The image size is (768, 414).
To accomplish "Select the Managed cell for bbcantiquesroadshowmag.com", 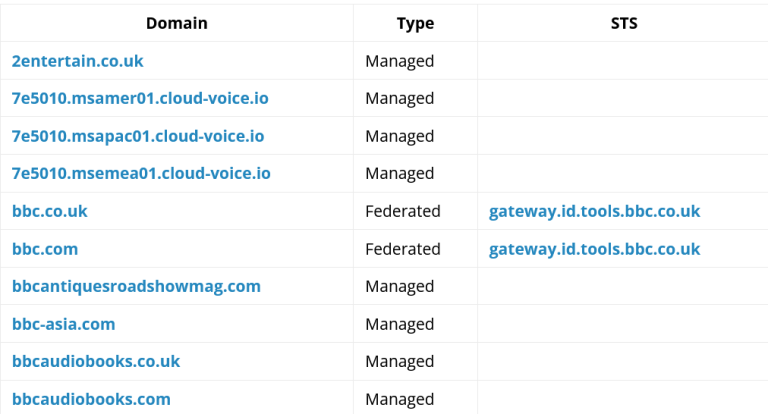I will (400, 286).
